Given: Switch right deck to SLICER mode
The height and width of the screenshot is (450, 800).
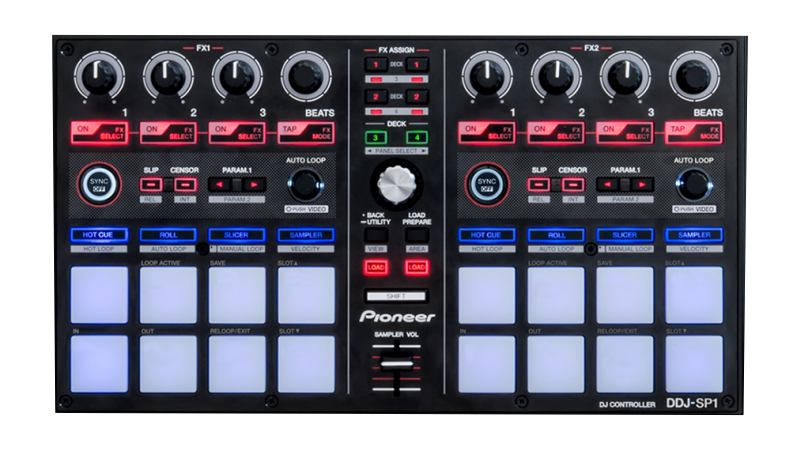Looking at the screenshot, I should (624, 235).
